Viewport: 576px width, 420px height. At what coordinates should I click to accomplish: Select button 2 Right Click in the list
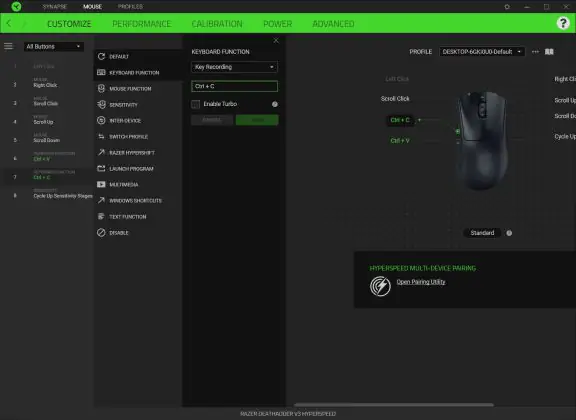pos(47,84)
